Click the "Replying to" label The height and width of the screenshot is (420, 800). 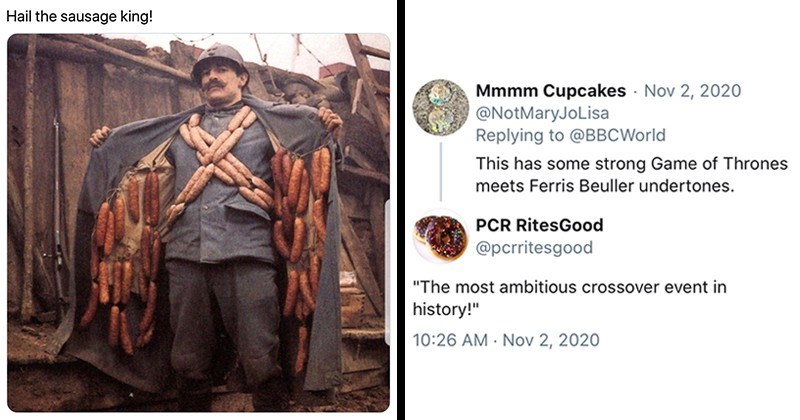tap(516, 135)
